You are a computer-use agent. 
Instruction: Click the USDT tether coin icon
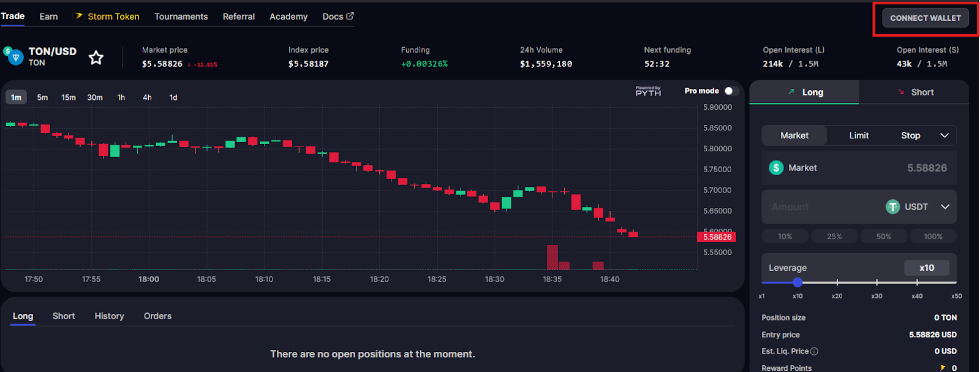tap(893, 207)
